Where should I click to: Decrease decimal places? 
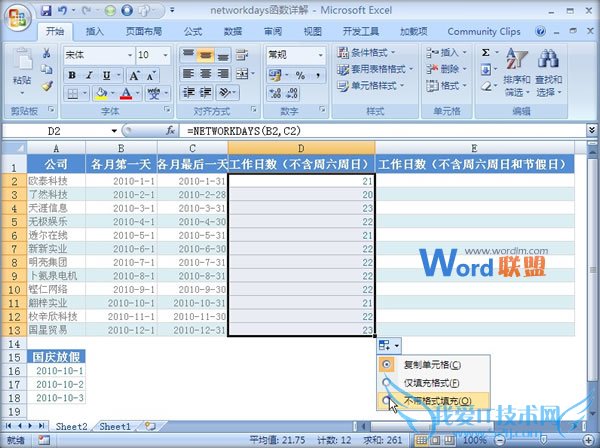tap(292, 93)
